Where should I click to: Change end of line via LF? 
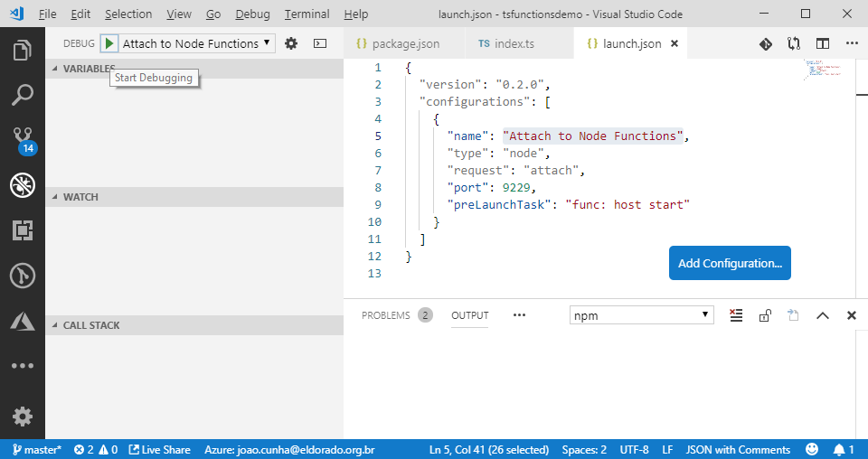(667, 449)
